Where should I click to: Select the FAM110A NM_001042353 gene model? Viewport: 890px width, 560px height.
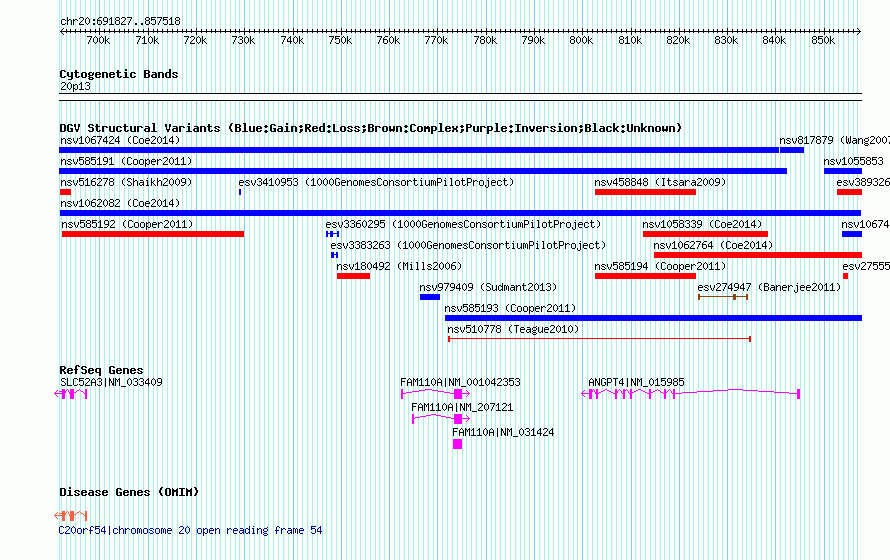pyautogui.click(x=435, y=394)
